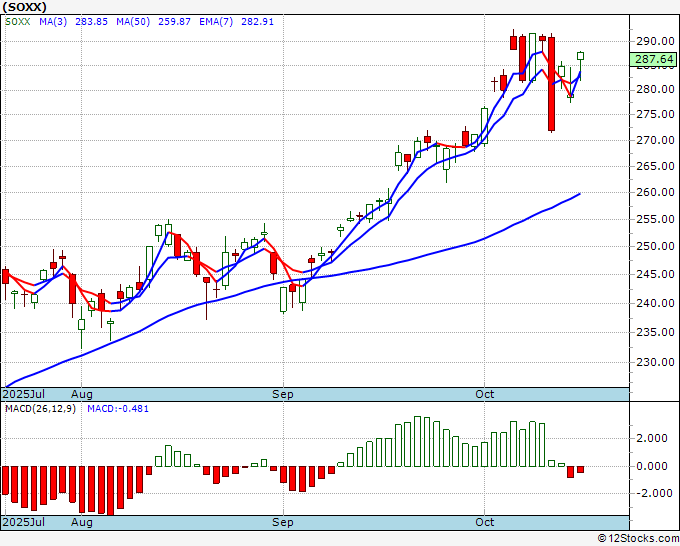
Task: Click the 270.00 price axis label
Action: click(x=655, y=140)
